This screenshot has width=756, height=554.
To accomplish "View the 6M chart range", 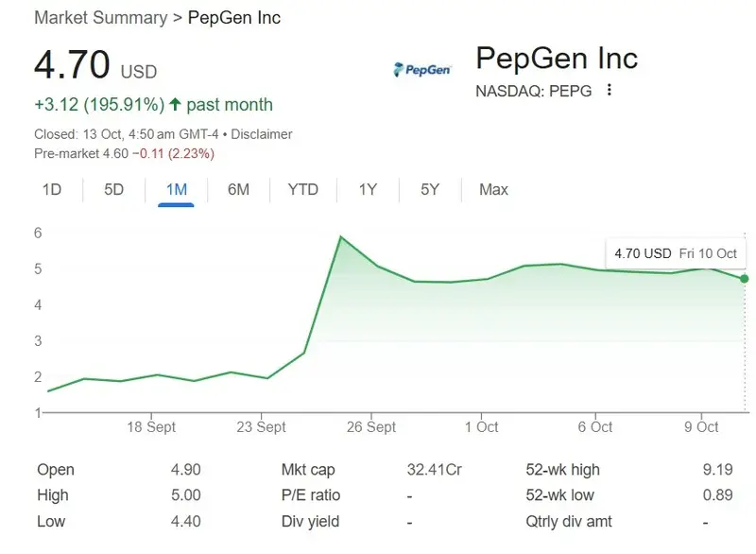I will (x=239, y=190).
